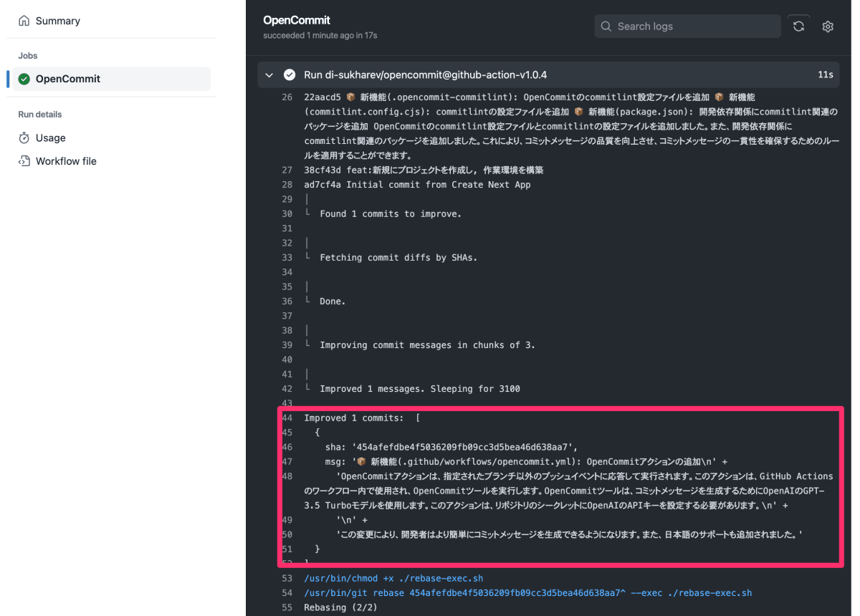This screenshot has height=616, width=860.
Task: Click the git rebase command on line 54
Action: tap(528, 592)
